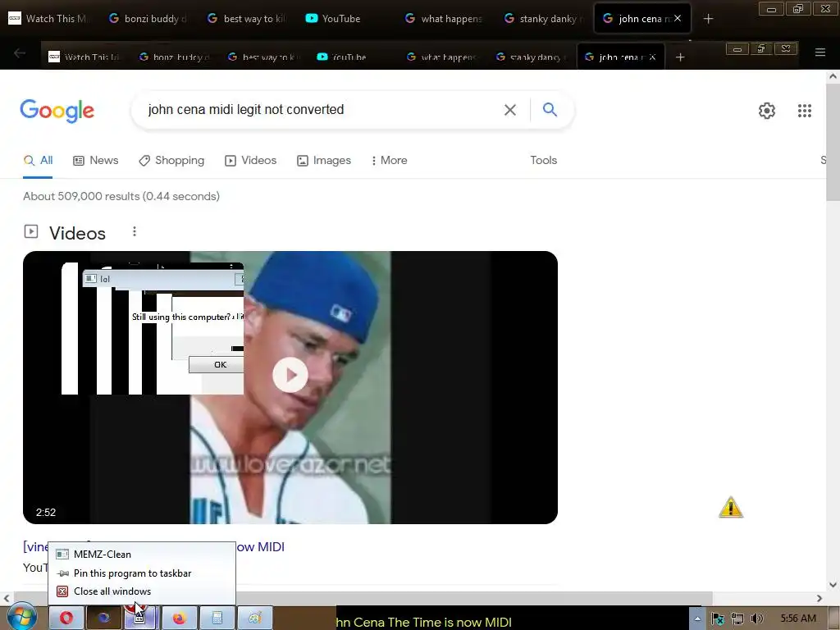Clear the search box with the X

(x=510, y=110)
